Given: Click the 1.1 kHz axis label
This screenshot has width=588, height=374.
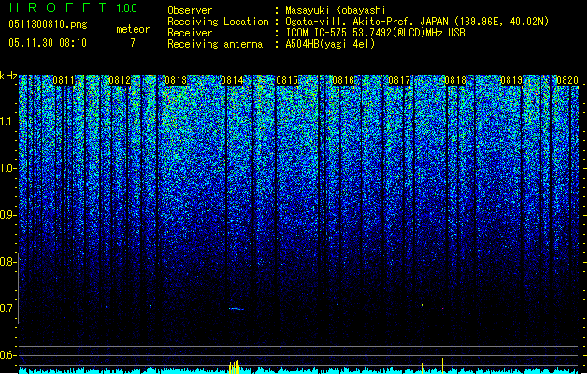Looking at the screenshot, I should (x=7, y=122).
